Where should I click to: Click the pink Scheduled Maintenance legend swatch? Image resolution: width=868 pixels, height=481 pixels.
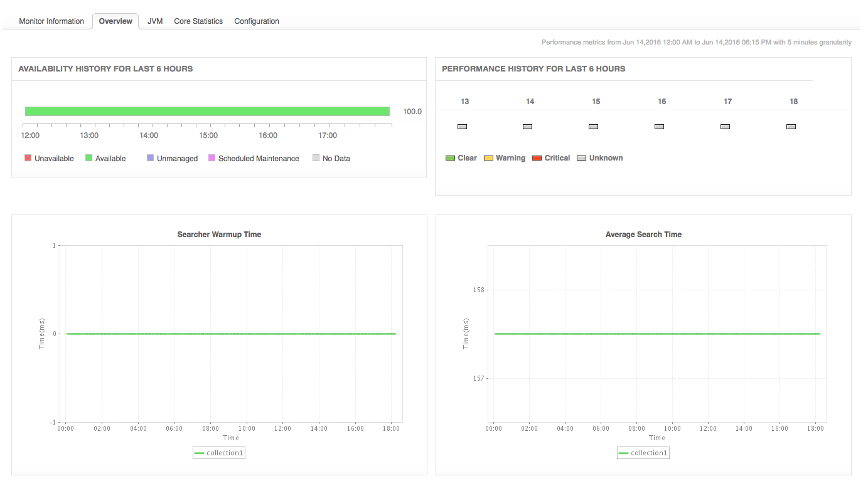pos(212,158)
